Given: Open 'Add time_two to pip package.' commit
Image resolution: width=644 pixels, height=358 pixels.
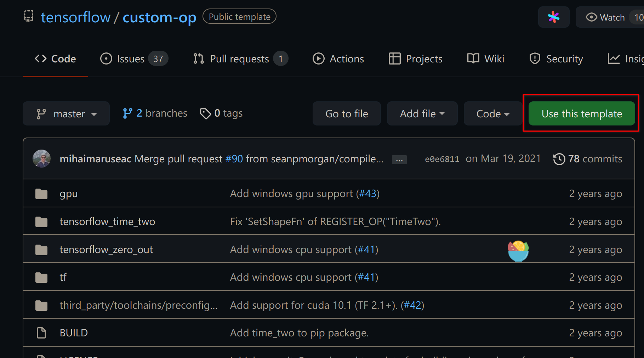Looking at the screenshot, I should (300, 333).
